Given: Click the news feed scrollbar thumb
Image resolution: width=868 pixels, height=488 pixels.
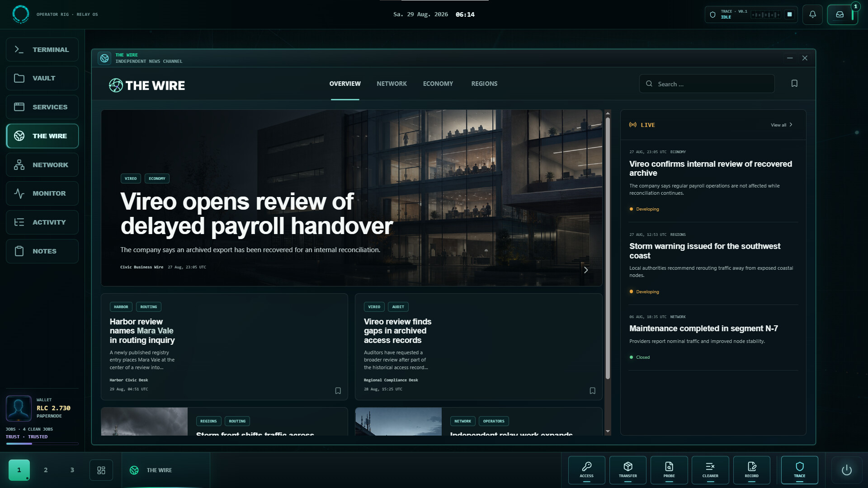Looking at the screenshot, I should (x=608, y=248).
